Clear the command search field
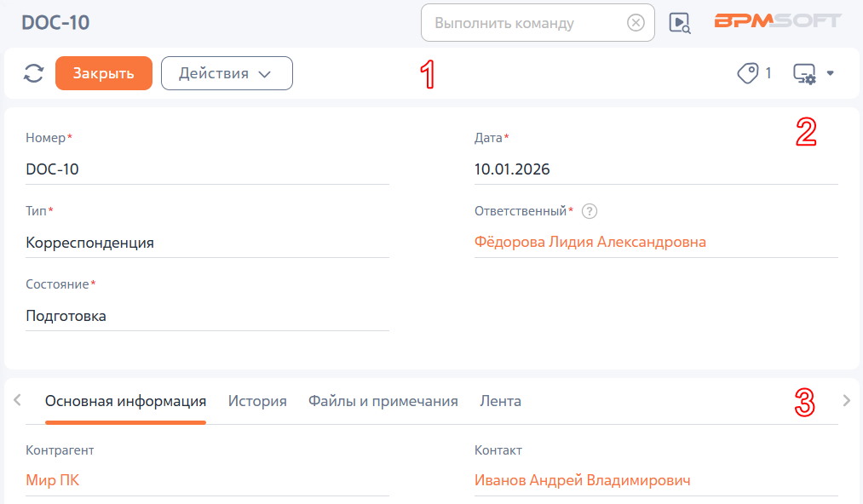Screen dimensions: 863x504 click(x=636, y=22)
